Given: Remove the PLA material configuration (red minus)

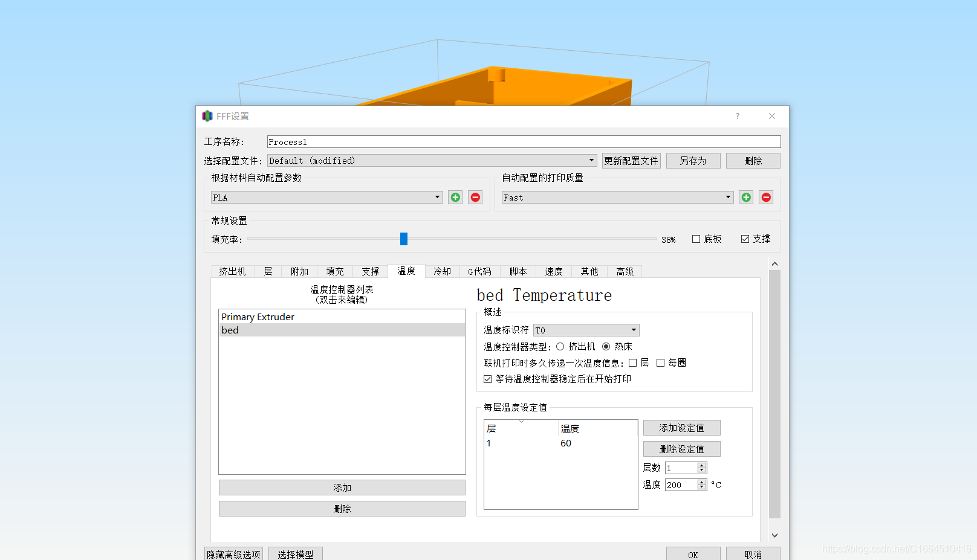Looking at the screenshot, I should click(x=475, y=198).
